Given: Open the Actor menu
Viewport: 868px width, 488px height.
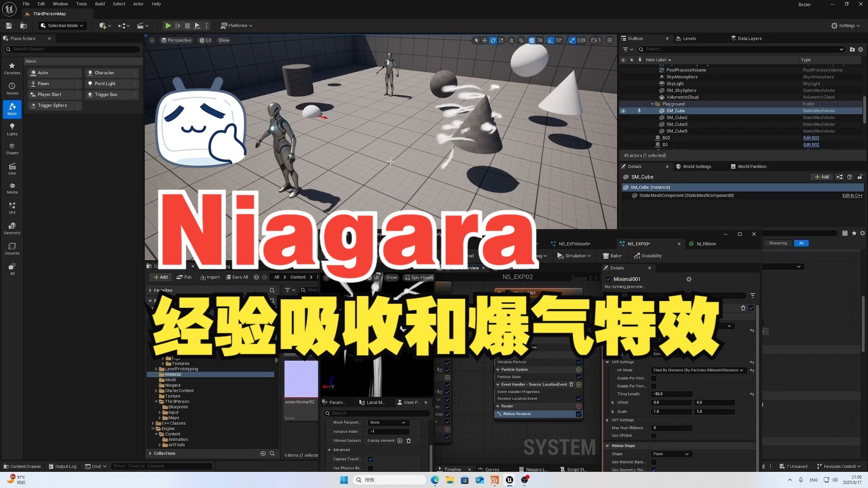Looking at the screenshot, I should (138, 4).
